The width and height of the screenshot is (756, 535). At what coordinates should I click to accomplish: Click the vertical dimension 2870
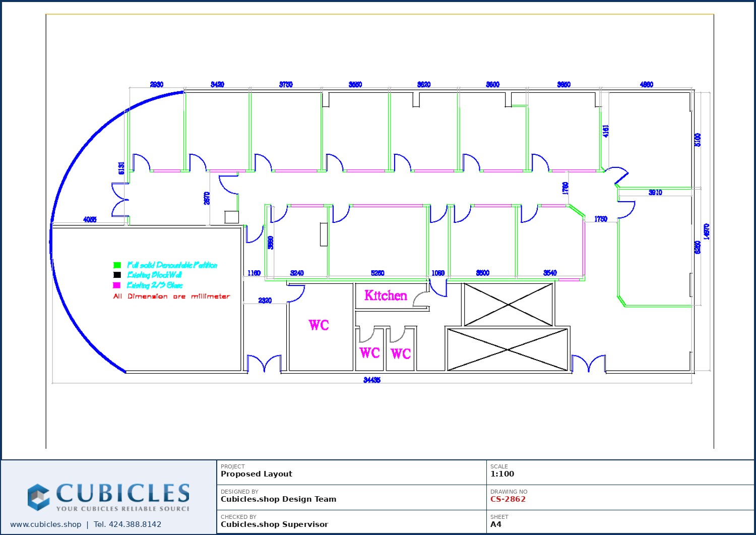click(207, 198)
